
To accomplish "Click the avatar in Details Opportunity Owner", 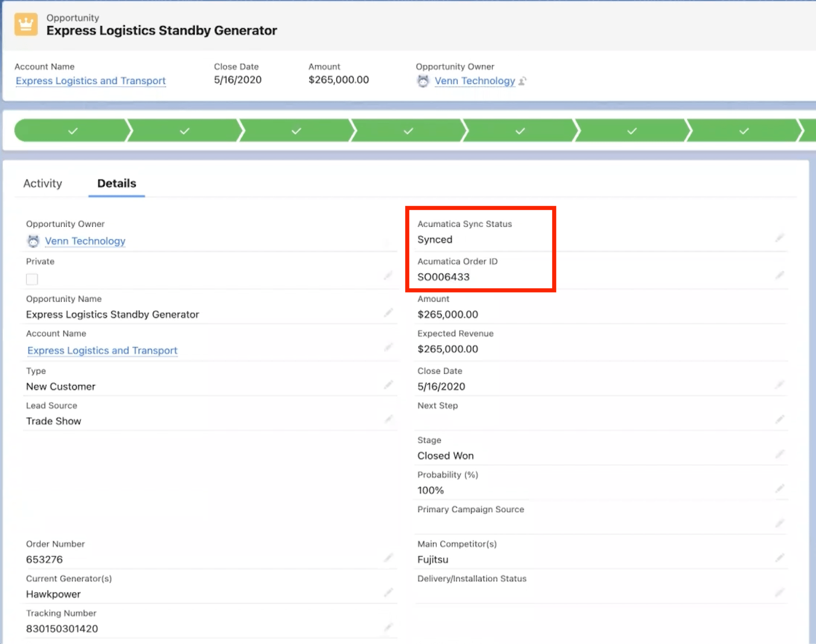I will [x=33, y=241].
